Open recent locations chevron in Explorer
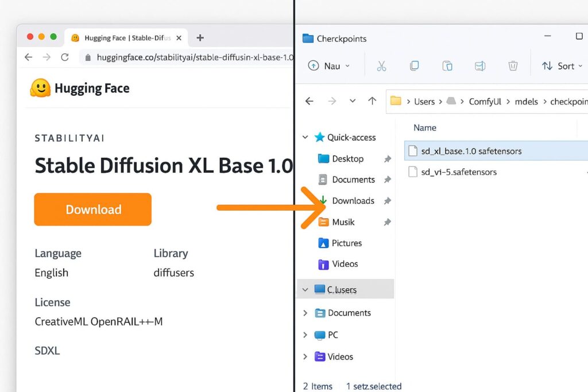588x392 pixels. point(353,100)
